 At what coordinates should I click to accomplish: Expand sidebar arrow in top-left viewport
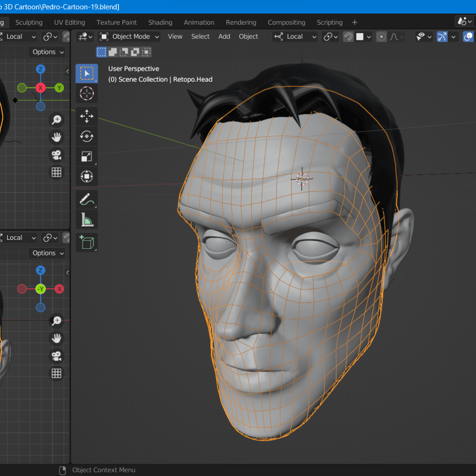[x=67, y=71]
